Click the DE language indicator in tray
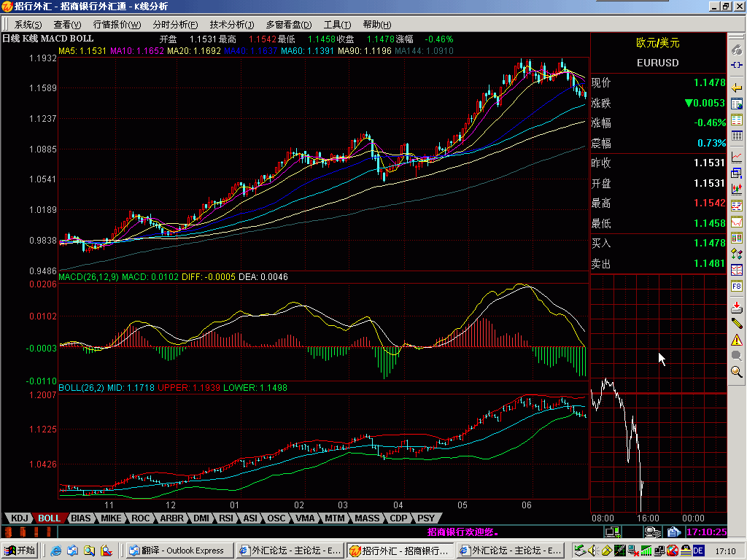The width and height of the screenshot is (747, 560). pos(698,551)
